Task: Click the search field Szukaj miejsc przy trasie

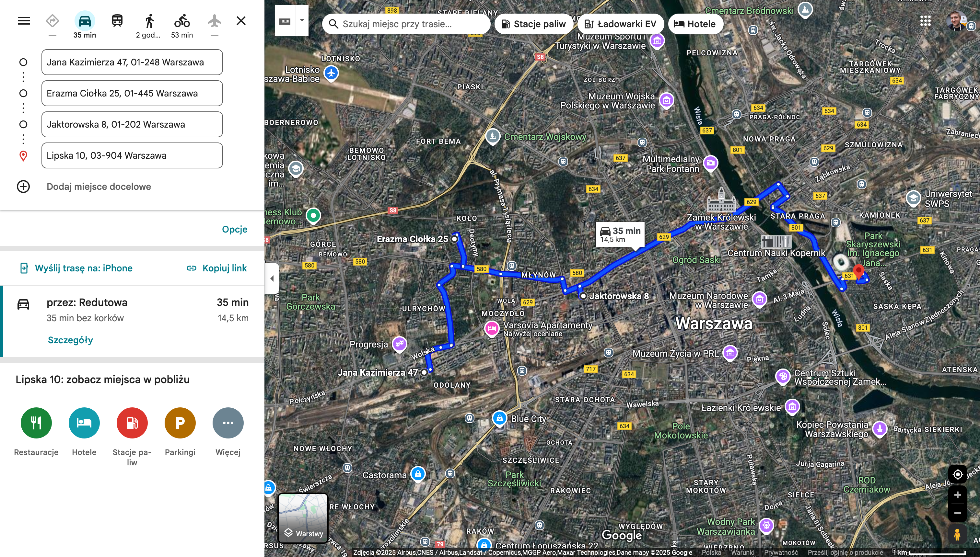Action: (406, 24)
